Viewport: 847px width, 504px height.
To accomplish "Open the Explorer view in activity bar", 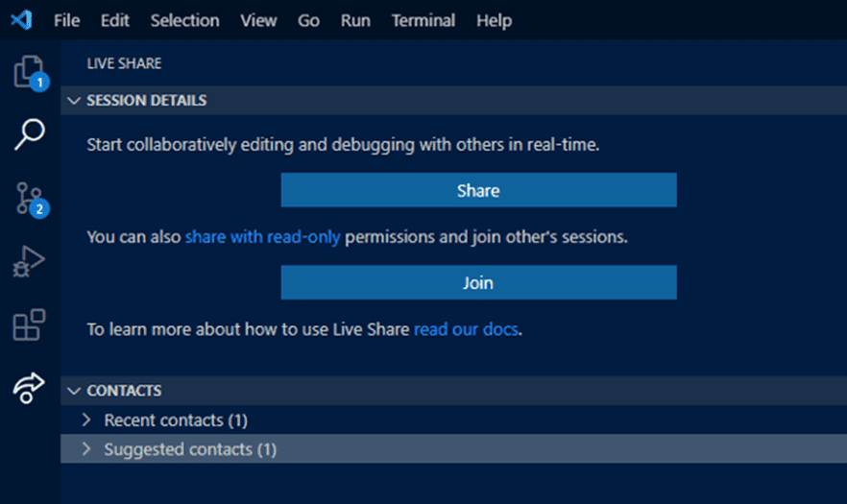I will tap(30, 72).
